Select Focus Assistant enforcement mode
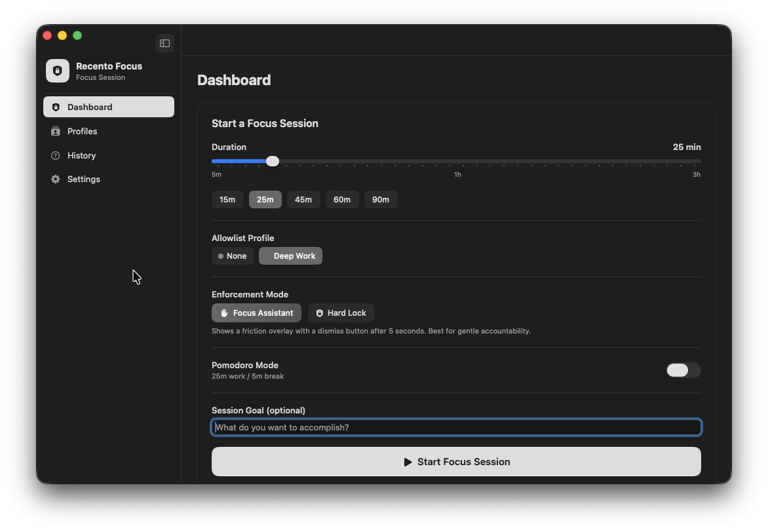This screenshot has width=768, height=532. tap(256, 313)
